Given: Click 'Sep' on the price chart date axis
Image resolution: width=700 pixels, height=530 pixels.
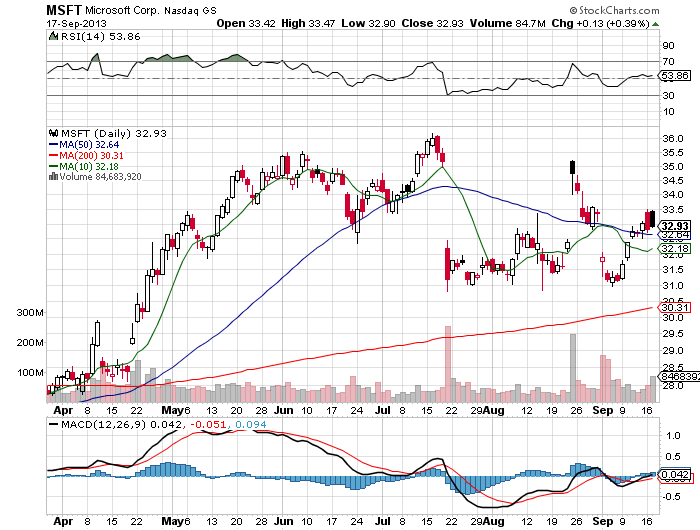Looking at the screenshot, I should [x=603, y=410].
